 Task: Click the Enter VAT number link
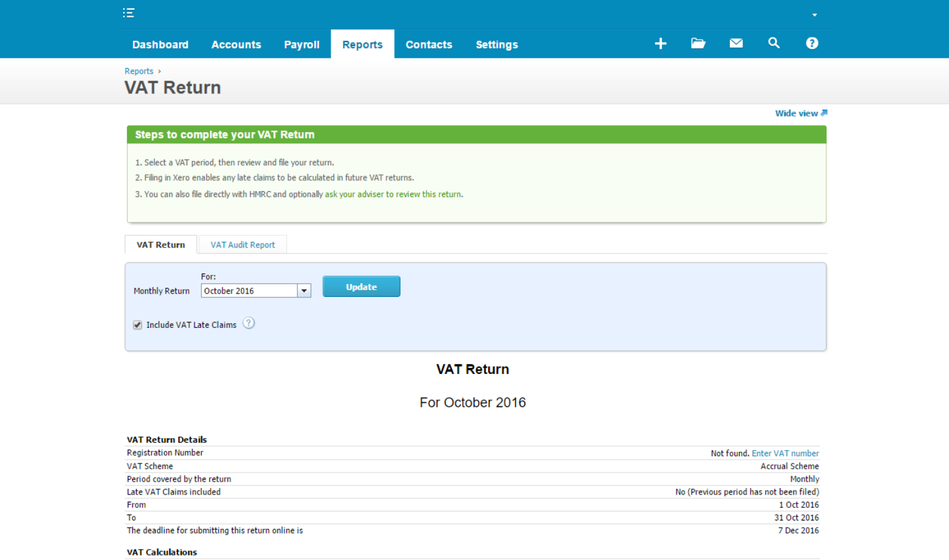click(x=785, y=454)
